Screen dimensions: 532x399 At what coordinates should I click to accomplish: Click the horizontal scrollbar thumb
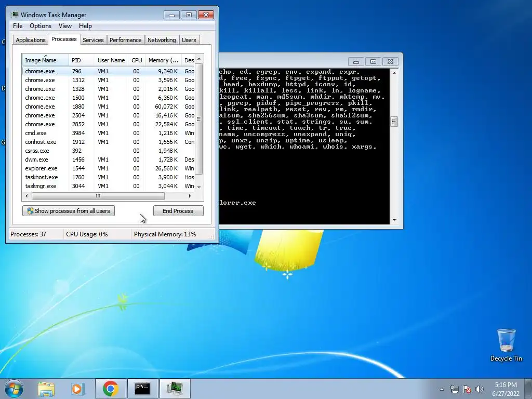pyautogui.click(x=98, y=196)
